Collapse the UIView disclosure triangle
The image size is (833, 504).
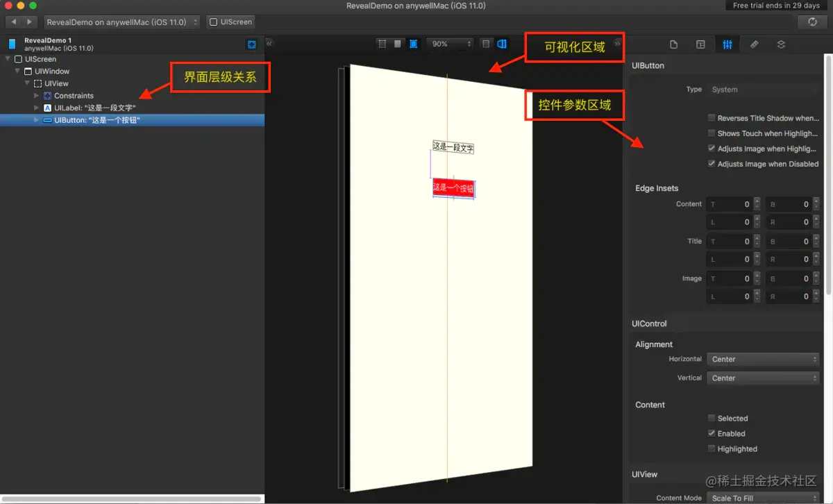point(28,83)
